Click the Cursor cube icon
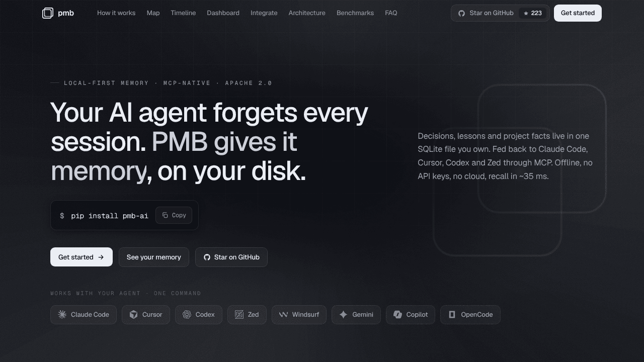 134,315
